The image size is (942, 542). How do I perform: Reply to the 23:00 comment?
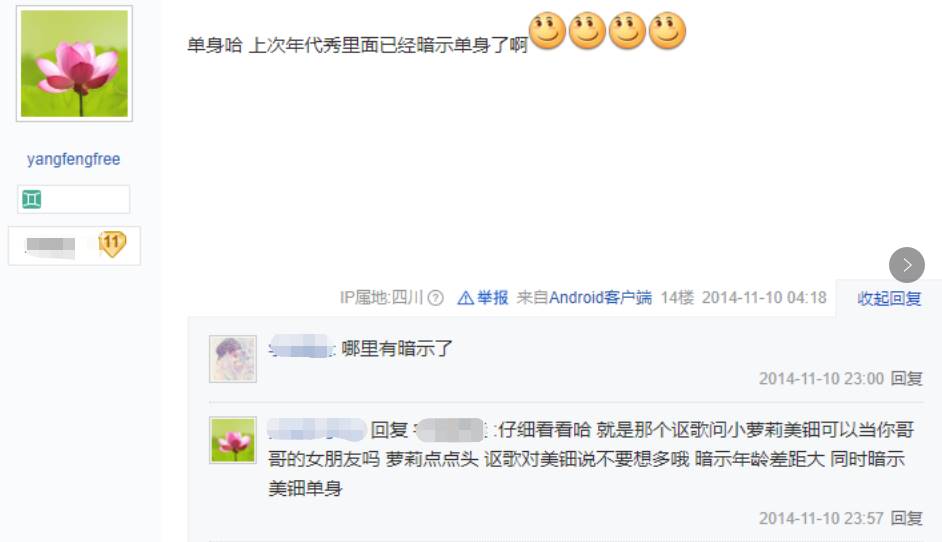[x=907, y=379]
